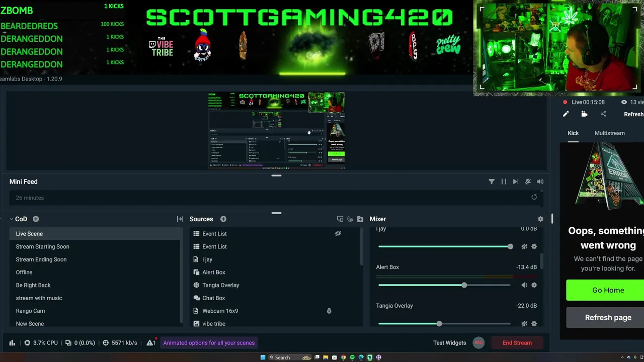Image resolution: width=644 pixels, height=362 pixels.
Task: Expand the CoD scene collection dropdown
Action: (x=18, y=219)
